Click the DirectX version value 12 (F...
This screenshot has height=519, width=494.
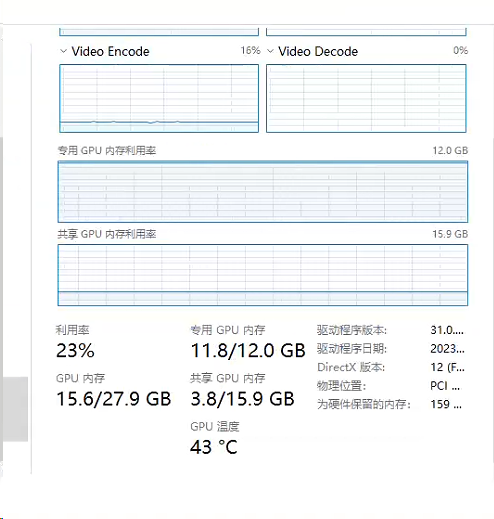[447, 368]
